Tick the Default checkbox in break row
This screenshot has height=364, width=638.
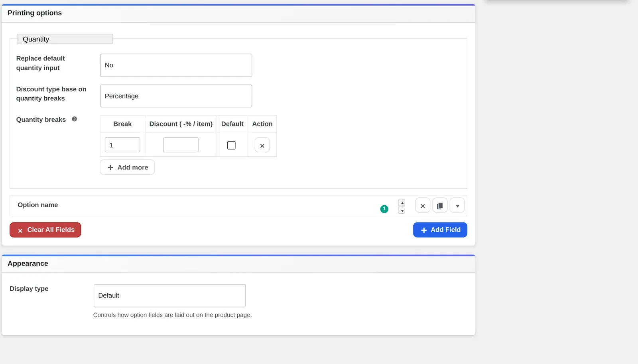(231, 145)
